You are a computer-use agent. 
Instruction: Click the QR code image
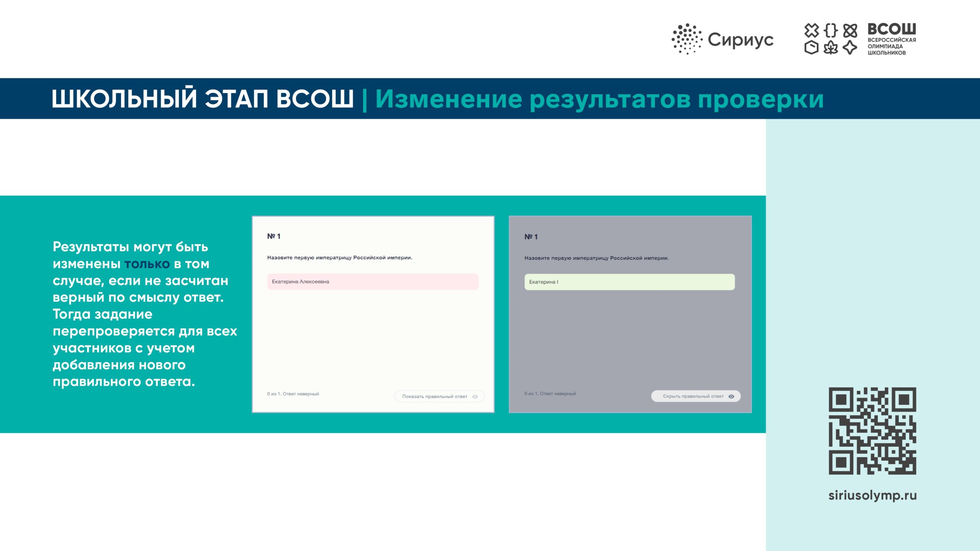(x=872, y=431)
